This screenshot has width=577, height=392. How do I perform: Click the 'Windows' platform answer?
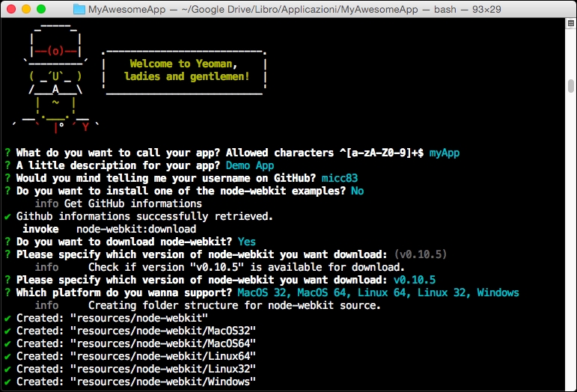tap(498, 293)
